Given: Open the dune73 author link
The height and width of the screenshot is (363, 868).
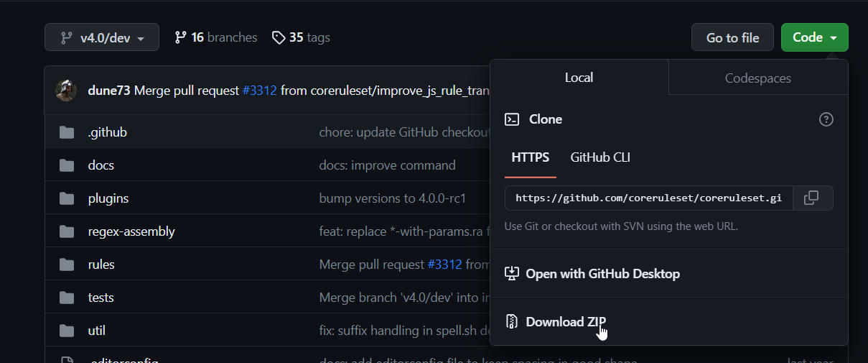Looking at the screenshot, I should [x=109, y=91].
